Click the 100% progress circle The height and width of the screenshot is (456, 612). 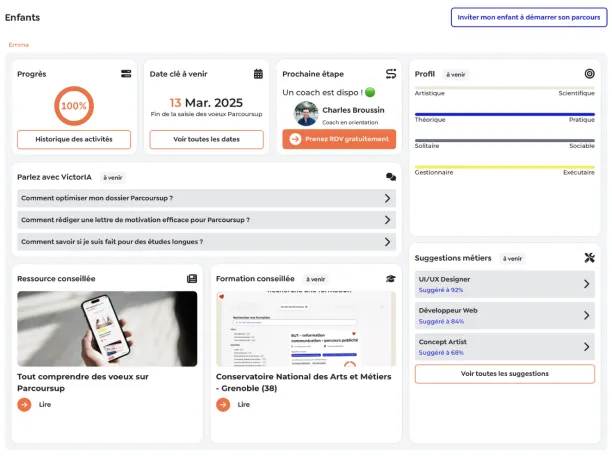point(74,106)
